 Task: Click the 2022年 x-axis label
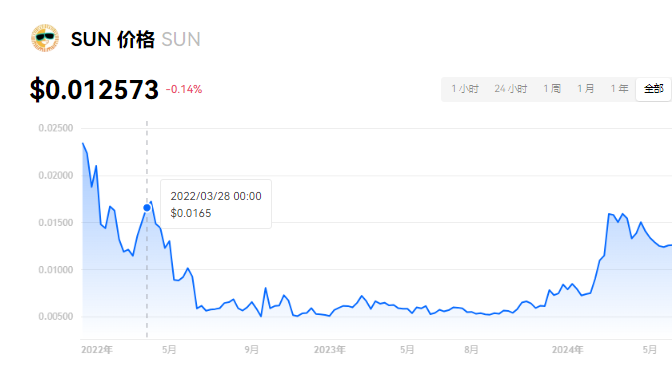(x=97, y=350)
